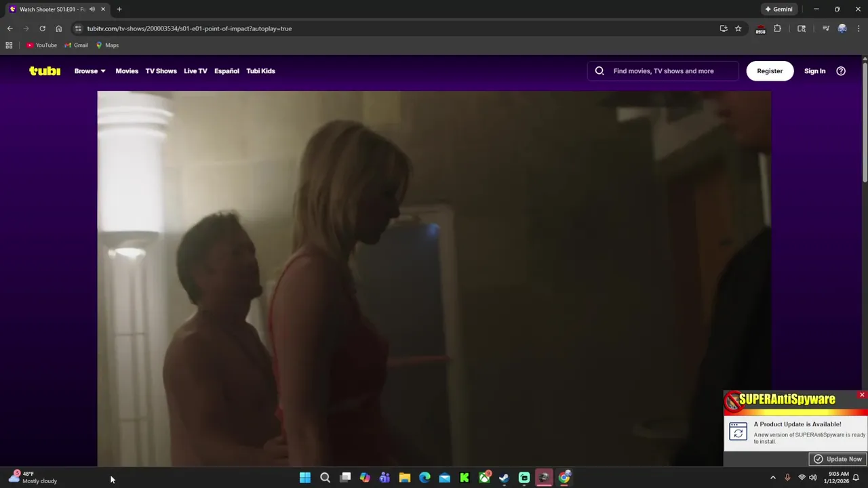Click the address bar URL
868x488 pixels.
(189, 28)
